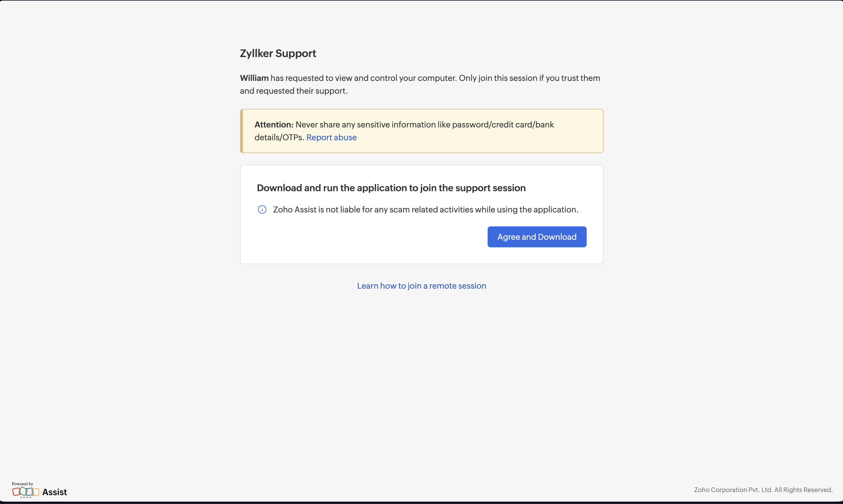
Task: Click the blue info circle icon
Action: tap(262, 210)
